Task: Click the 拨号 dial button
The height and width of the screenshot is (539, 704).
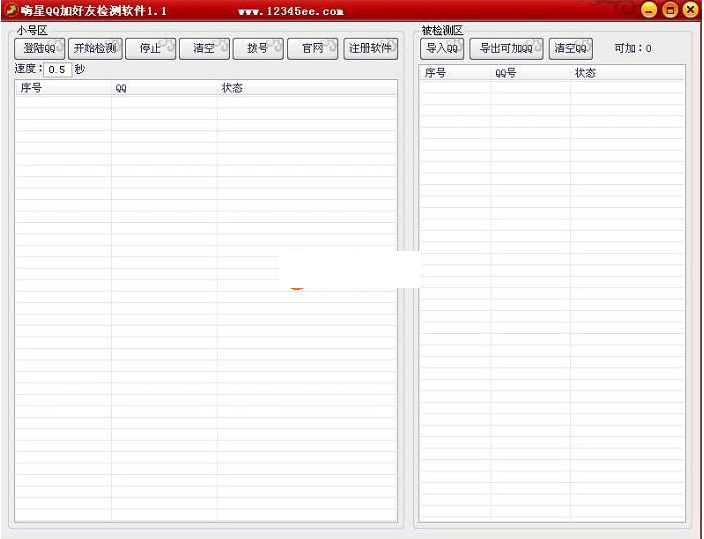Action: pyautogui.click(x=258, y=49)
